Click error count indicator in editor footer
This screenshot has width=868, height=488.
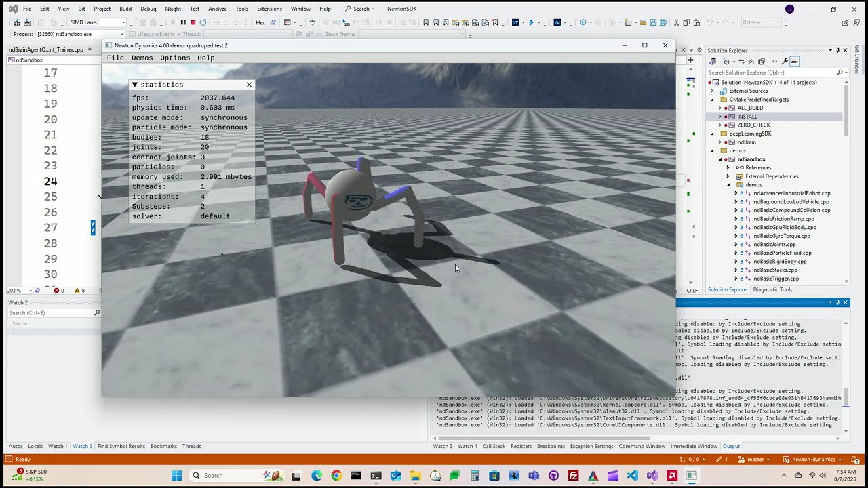click(59, 290)
